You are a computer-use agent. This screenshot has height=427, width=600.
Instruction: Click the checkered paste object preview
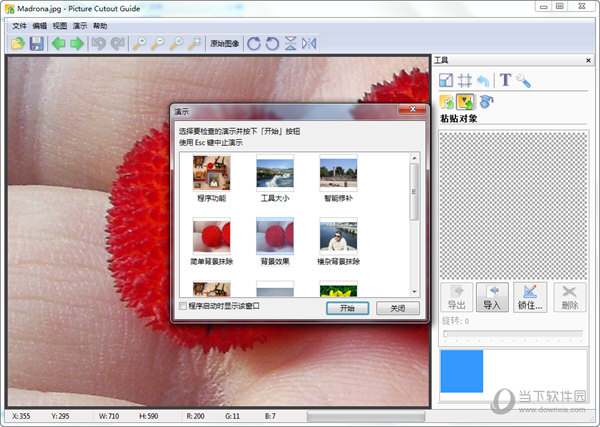pos(513,206)
